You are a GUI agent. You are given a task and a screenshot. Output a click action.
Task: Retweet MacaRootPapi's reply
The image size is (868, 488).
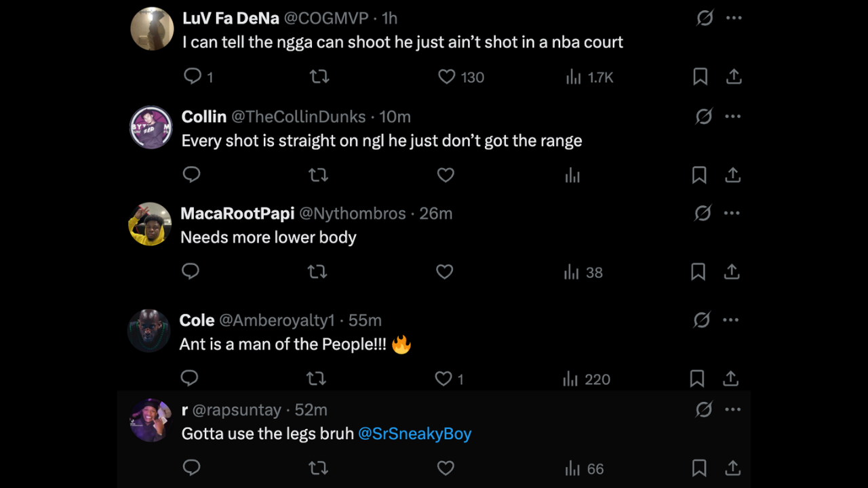tap(317, 272)
